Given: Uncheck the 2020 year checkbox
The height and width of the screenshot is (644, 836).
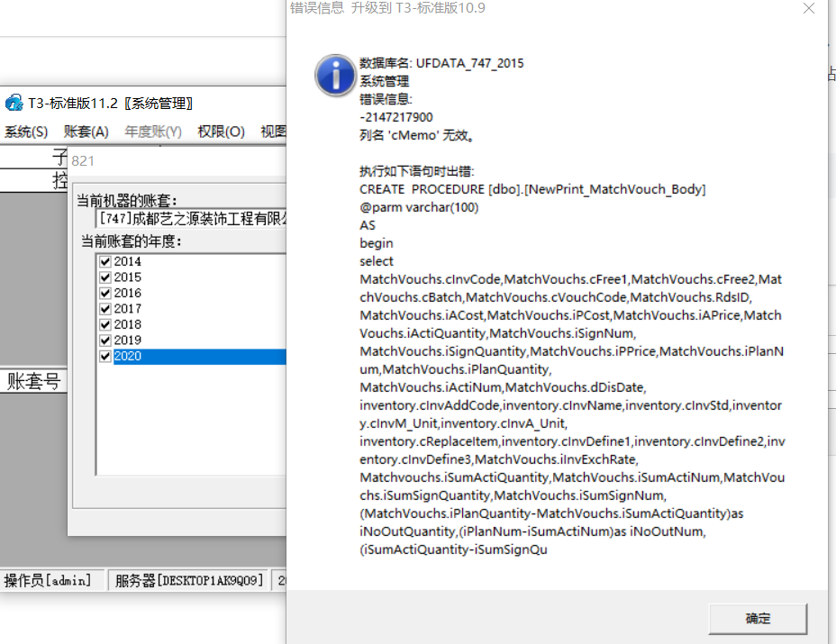Looking at the screenshot, I should point(105,356).
